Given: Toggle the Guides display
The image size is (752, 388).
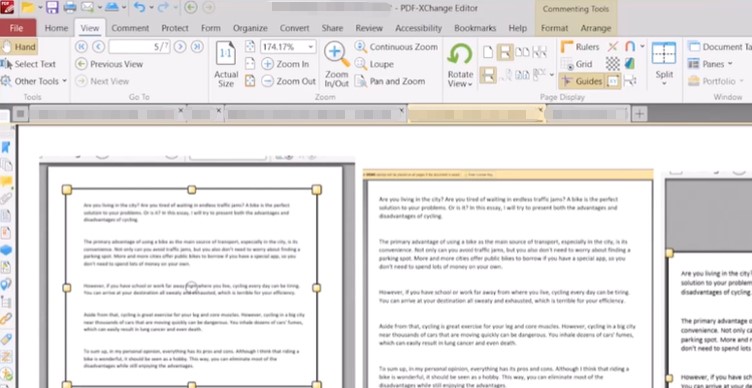Looking at the screenshot, I should point(581,81).
